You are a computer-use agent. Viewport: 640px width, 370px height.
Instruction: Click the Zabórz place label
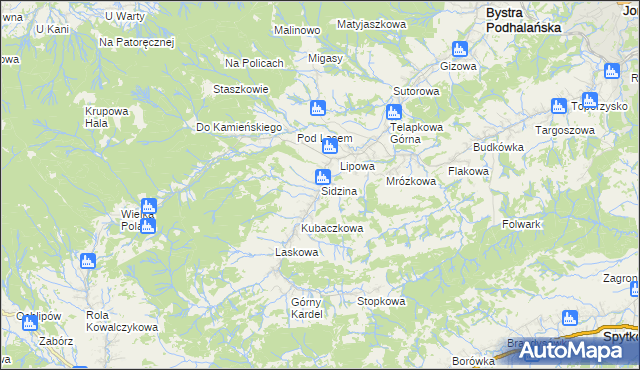56,341
